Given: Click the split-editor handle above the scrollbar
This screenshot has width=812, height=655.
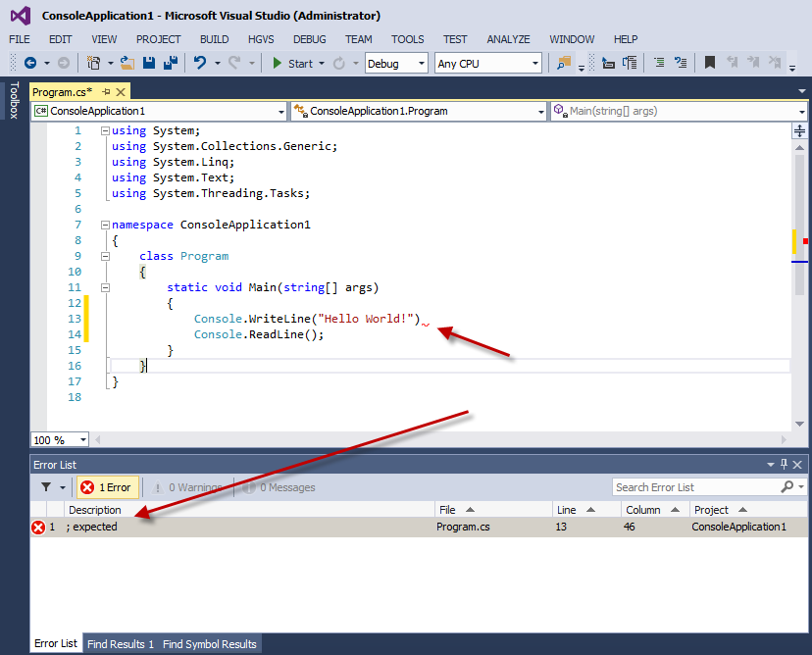Looking at the screenshot, I should (799, 131).
